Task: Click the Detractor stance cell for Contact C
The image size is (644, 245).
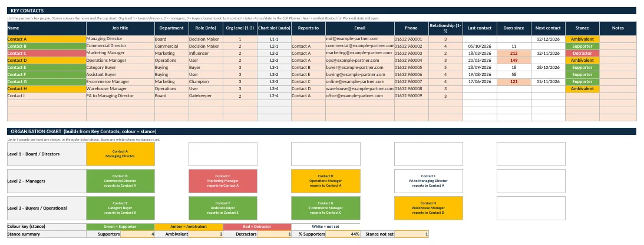Action: [582, 54]
